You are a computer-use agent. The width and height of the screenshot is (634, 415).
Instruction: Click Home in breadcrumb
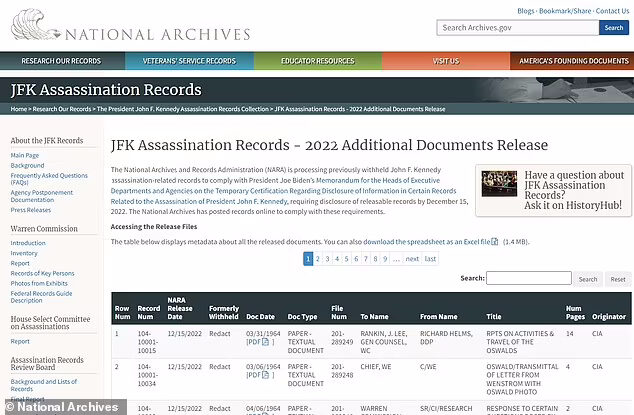pyautogui.click(x=19, y=109)
